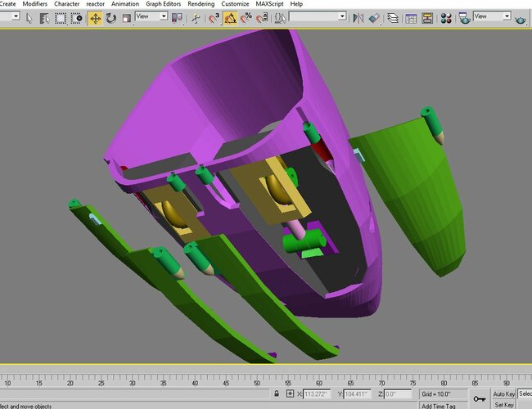
Task: Pick the Rectangular Selection Region tool
Action: [x=61, y=18]
